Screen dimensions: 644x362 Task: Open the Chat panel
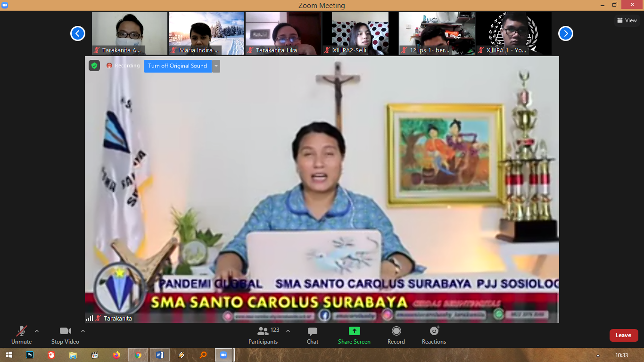[x=313, y=335]
